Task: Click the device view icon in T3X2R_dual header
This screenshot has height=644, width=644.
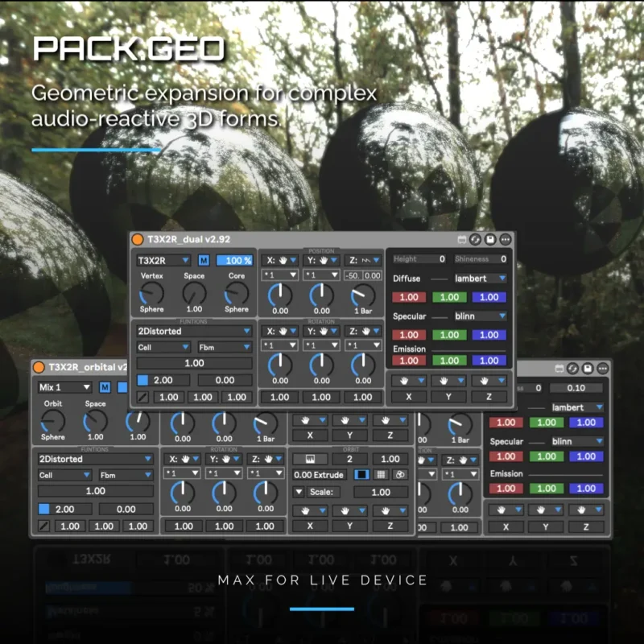Action: (x=461, y=239)
